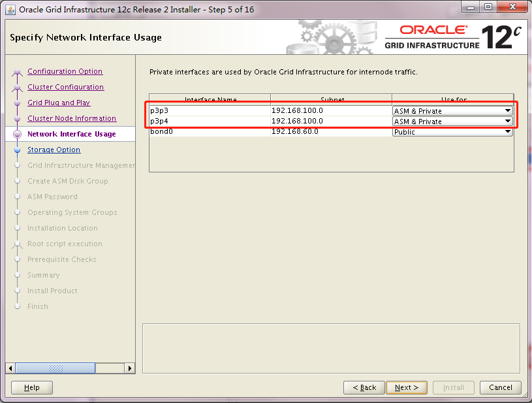Minimize the installer window

tap(471, 7)
